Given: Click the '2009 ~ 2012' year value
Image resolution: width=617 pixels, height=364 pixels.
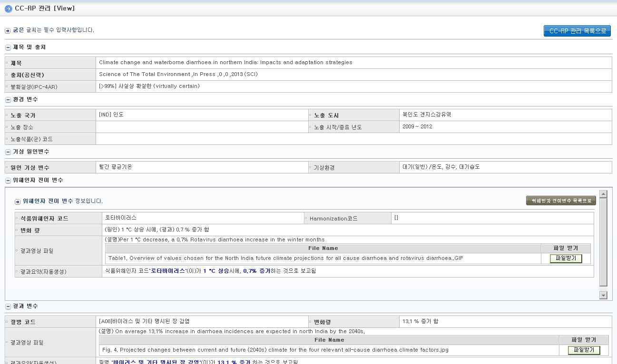Looking at the screenshot, I should pyautogui.click(x=417, y=126).
